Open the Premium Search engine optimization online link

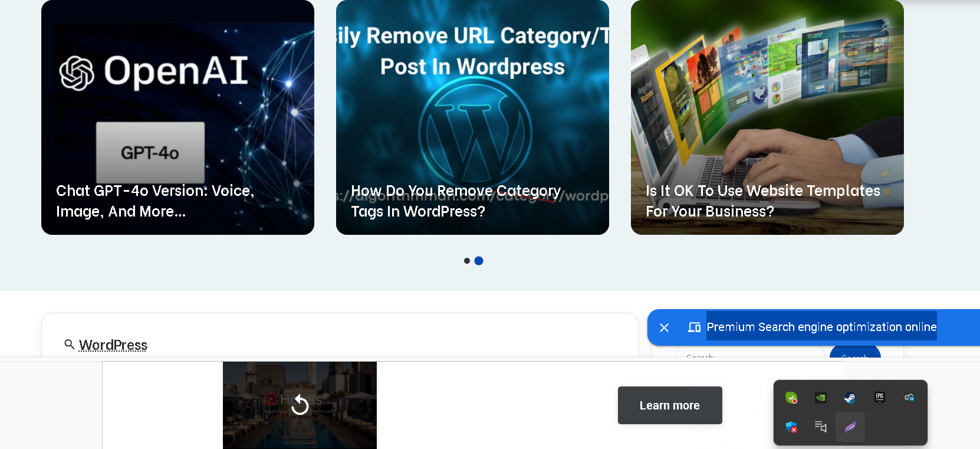[x=821, y=327]
